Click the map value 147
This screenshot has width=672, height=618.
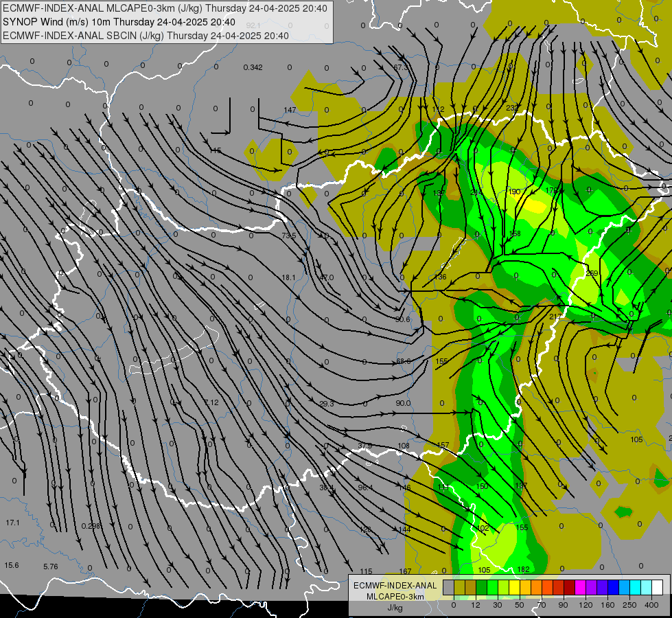tap(290, 110)
